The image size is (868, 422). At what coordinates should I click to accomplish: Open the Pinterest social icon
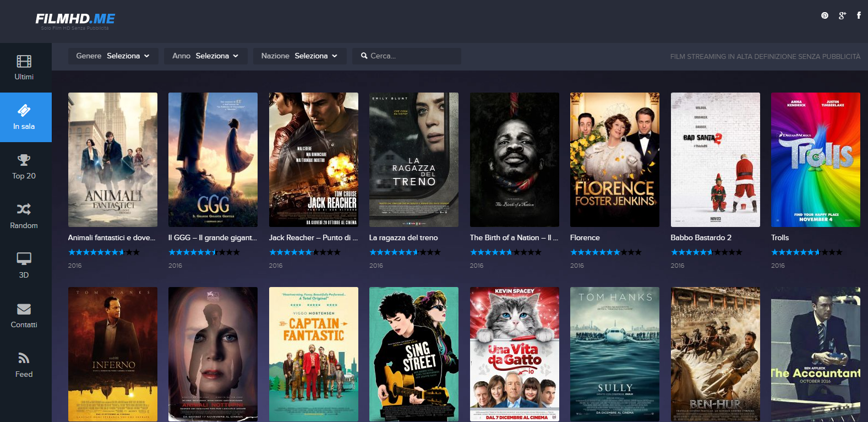825,15
